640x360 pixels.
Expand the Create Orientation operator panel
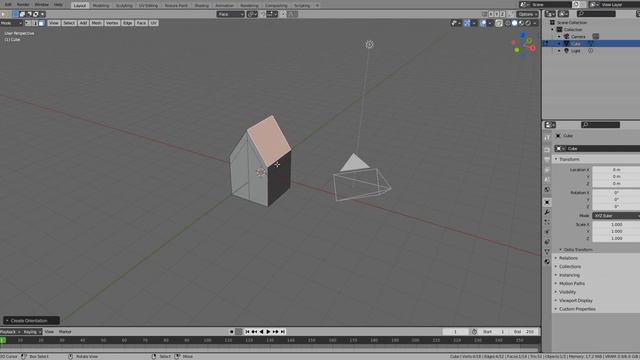31,320
